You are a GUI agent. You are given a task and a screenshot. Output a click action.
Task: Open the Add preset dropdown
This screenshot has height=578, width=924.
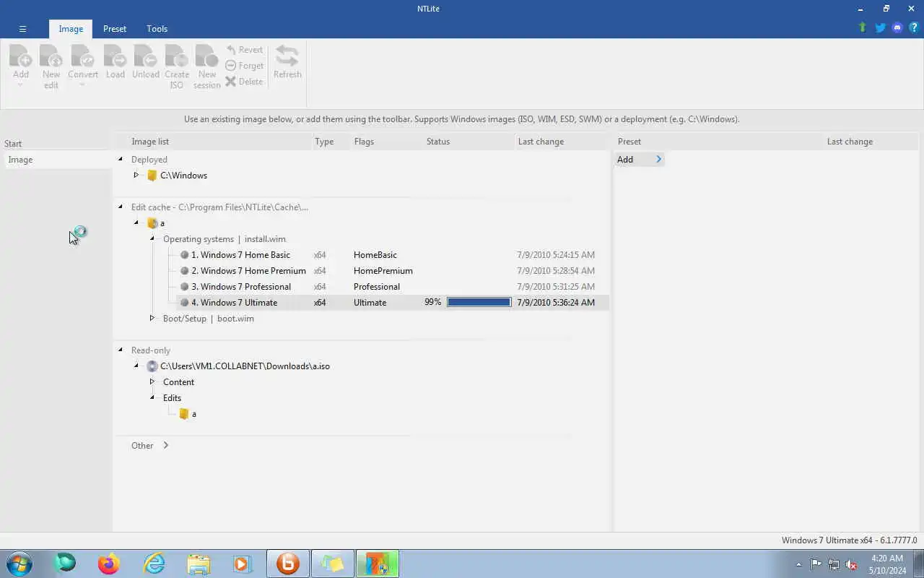pos(639,160)
